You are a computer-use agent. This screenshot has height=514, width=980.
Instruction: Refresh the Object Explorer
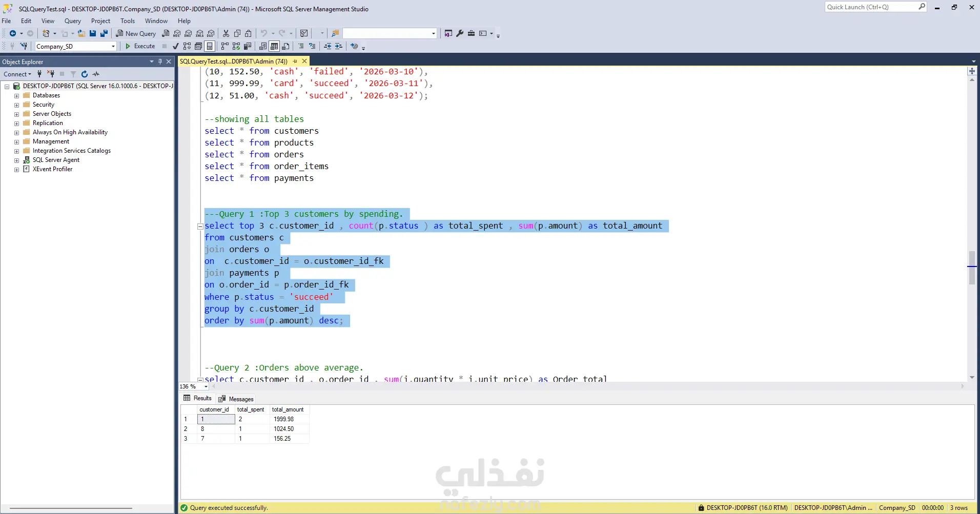tap(85, 74)
